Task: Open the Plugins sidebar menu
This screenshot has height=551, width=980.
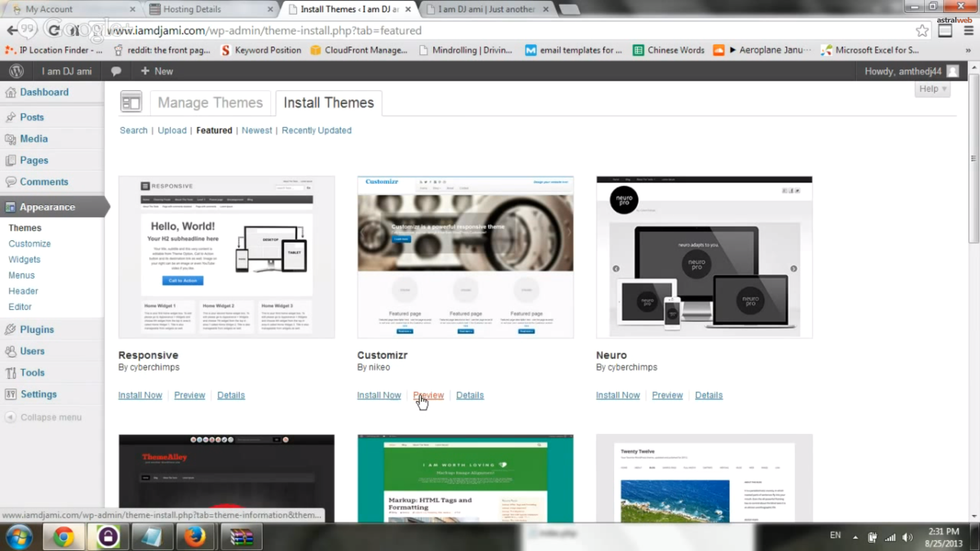Action: tap(37, 330)
